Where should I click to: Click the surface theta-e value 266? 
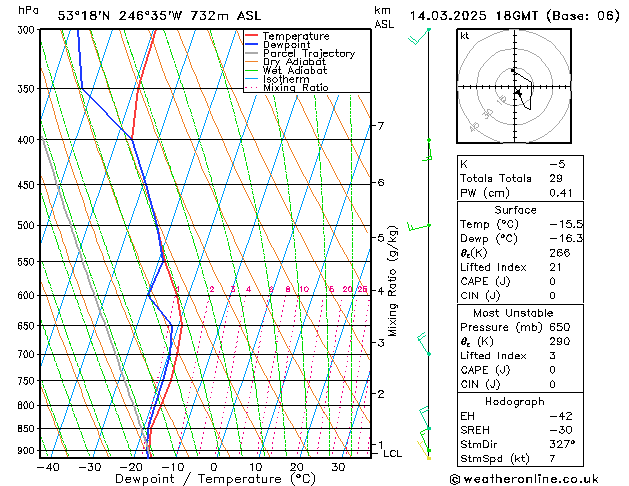click(x=560, y=253)
